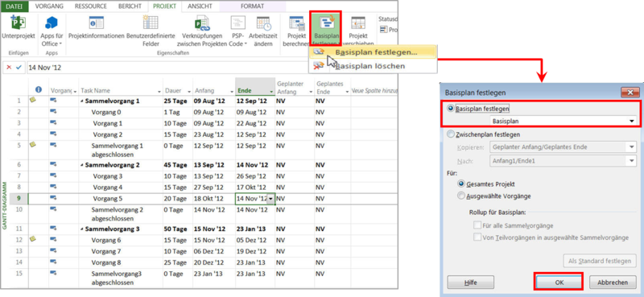Switch to the ANSICHT tab
Image resolution: width=644 pixels, height=297 pixels.
click(x=200, y=6)
